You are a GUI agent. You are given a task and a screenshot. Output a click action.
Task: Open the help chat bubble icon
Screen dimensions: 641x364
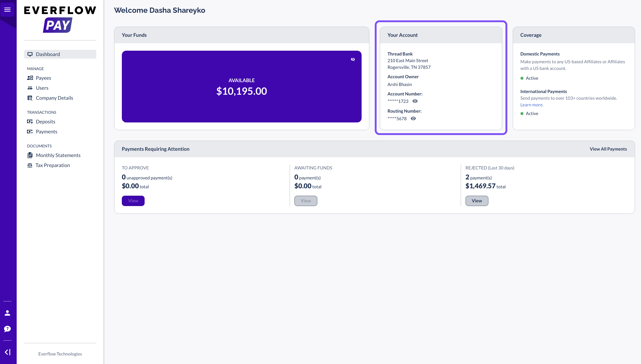coord(7,329)
